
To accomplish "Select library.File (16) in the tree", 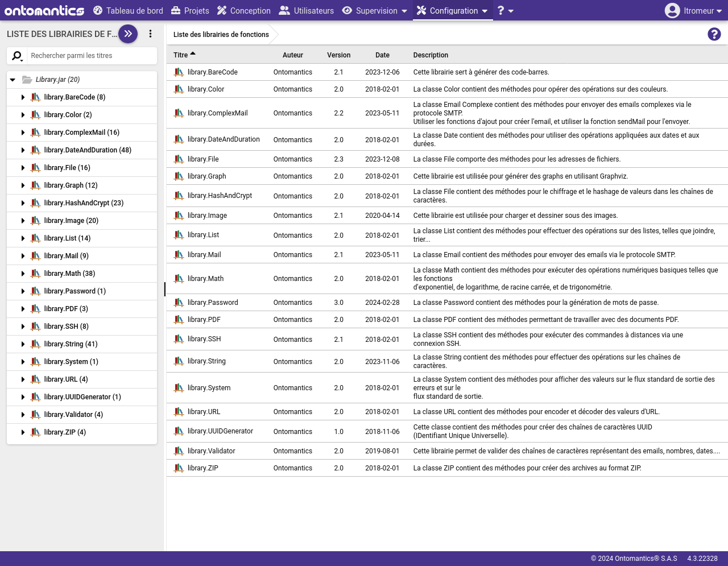I will click(67, 168).
